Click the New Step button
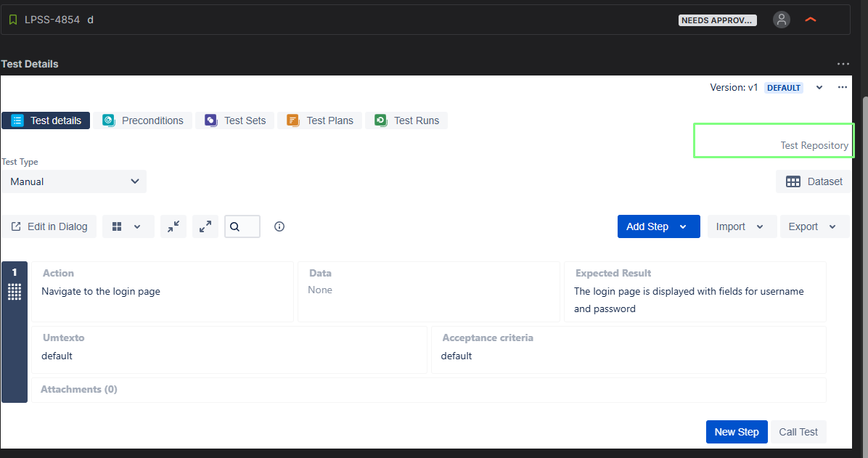 736,432
